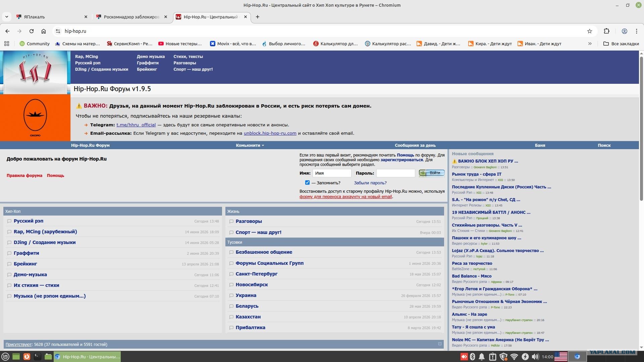Collapse the Присутствуют section toggle
Screen dimensions: 644x362
pyautogui.click(x=440, y=344)
